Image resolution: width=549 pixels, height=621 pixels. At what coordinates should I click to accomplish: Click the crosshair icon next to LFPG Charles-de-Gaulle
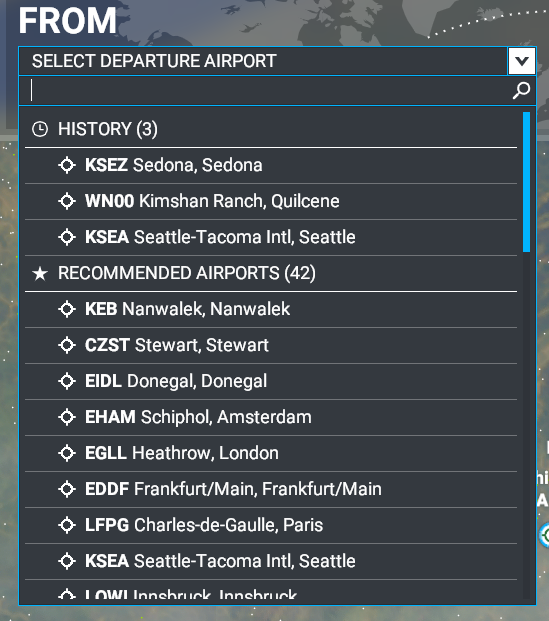pos(67,525)
